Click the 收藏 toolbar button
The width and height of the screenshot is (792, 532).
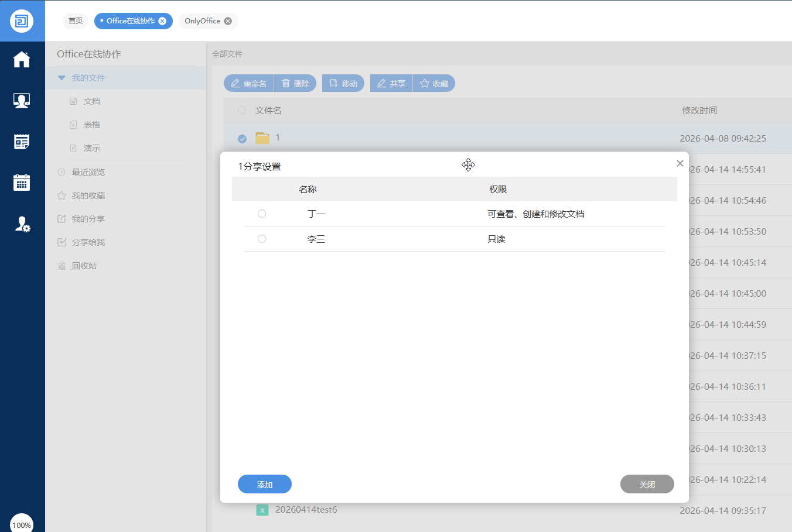[x=434, y=83]
